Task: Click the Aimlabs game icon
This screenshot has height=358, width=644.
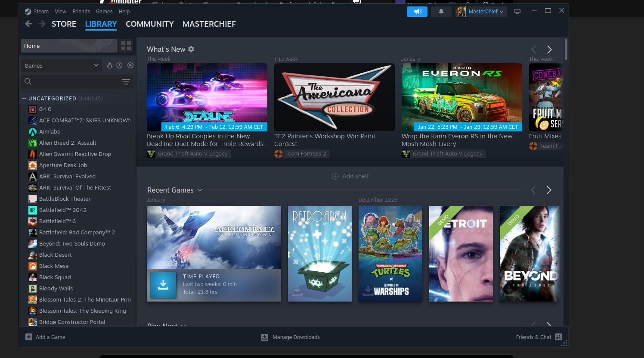Action: click(x=33, y=132)
